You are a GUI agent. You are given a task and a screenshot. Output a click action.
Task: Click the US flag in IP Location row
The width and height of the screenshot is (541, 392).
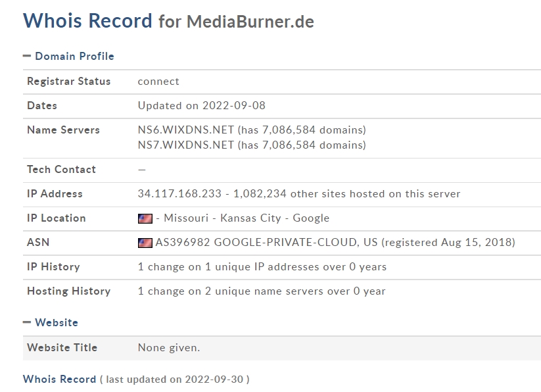click(x=145, y=218)
